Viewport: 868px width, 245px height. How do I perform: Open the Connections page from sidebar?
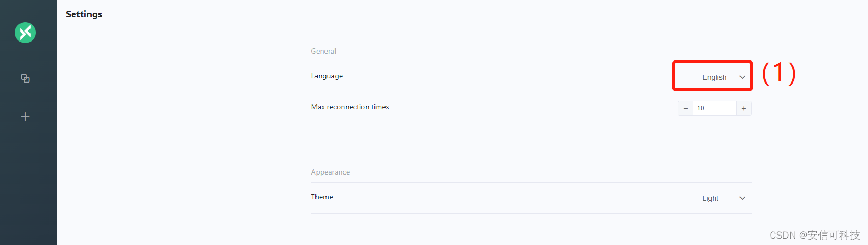coord(25,78)
